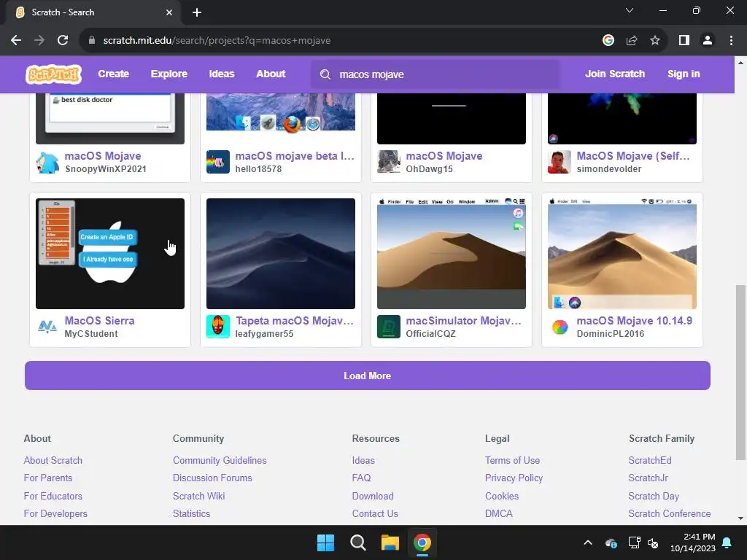Open Privacy Policy footer link
This screenshot has width=747, height=560.
pos(514,478)
